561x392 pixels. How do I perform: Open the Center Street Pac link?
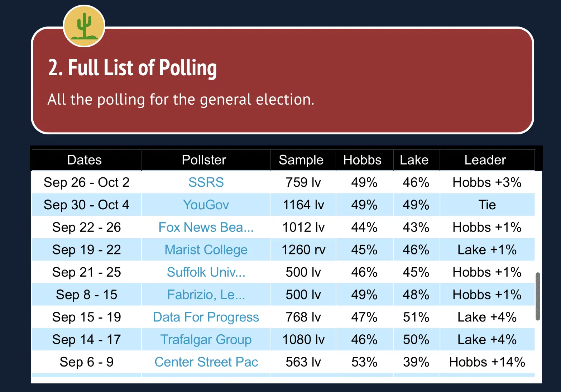tap(206, 362)
